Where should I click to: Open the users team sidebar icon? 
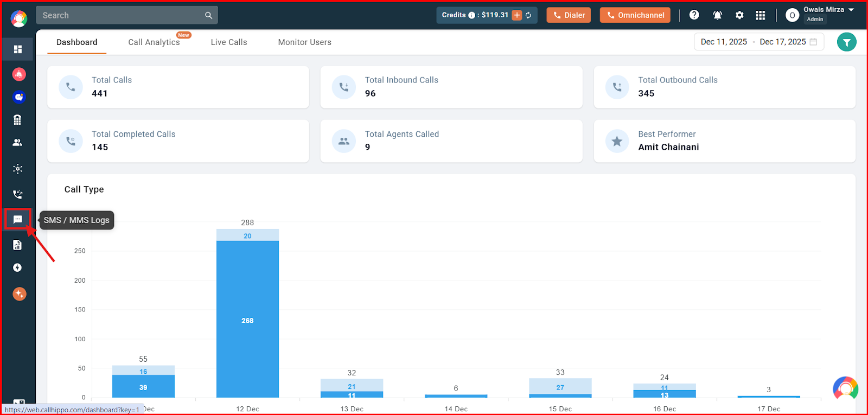pyautogui.click(x=18, y=143)
